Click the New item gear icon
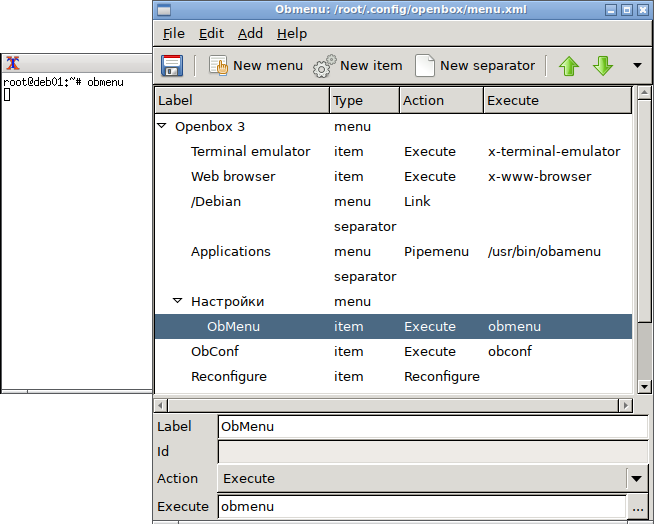 (324, 66)
